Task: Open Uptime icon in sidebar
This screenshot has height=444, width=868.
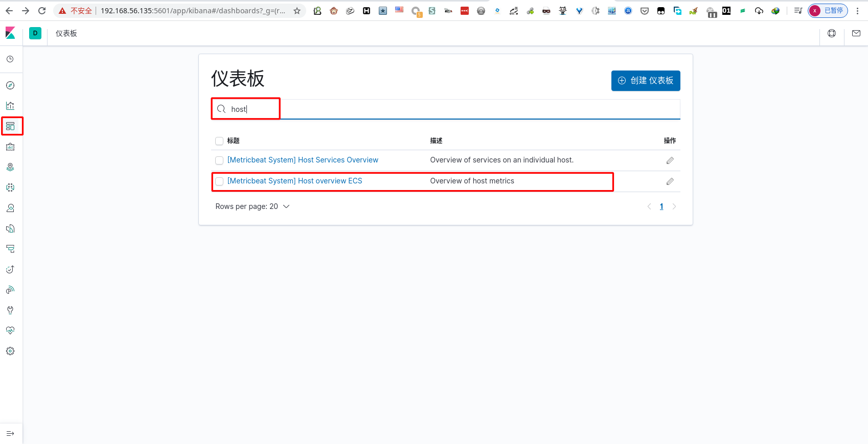Action: pyautogui.click(x=10, y=269)
